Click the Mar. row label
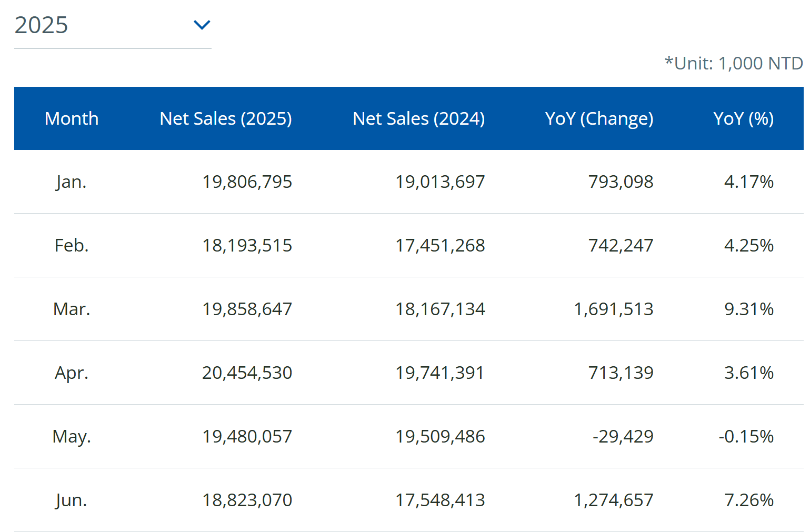Screen dimensions: 810x532 [x=72, y=309]
